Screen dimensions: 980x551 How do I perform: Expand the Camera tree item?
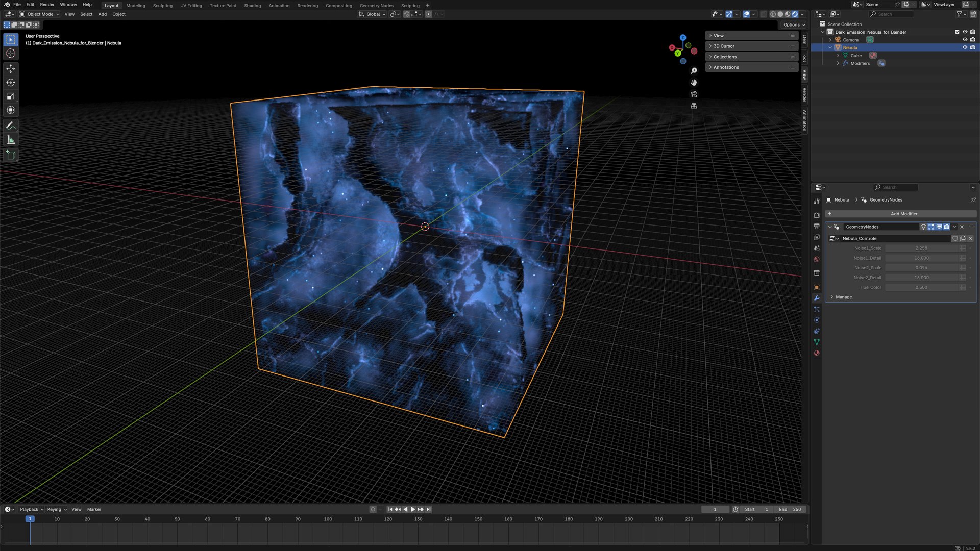pyautogui.click(x=830, y=40)
